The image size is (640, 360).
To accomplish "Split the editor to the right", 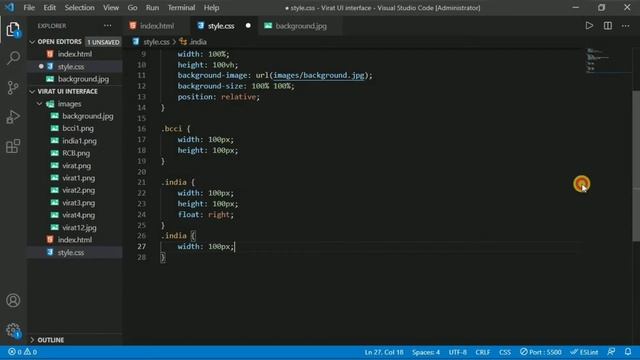I will 608,26.
